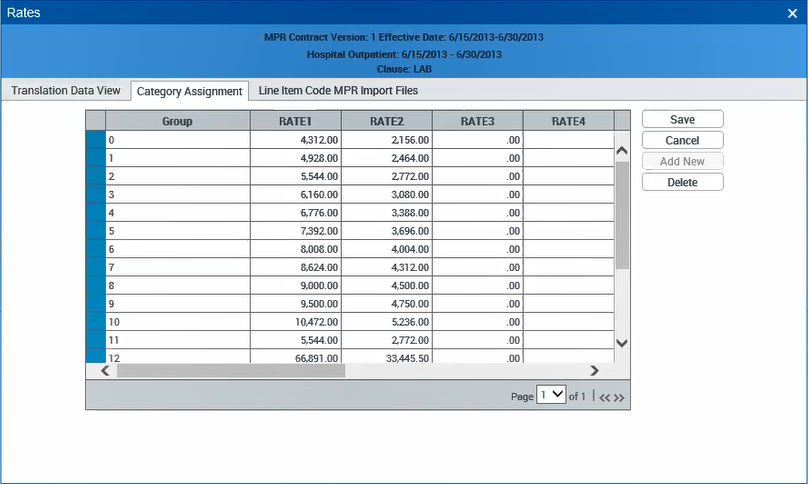Click the RATE2 column header
The height and width of the screenshot is (484, 808).
pos(386,121)
